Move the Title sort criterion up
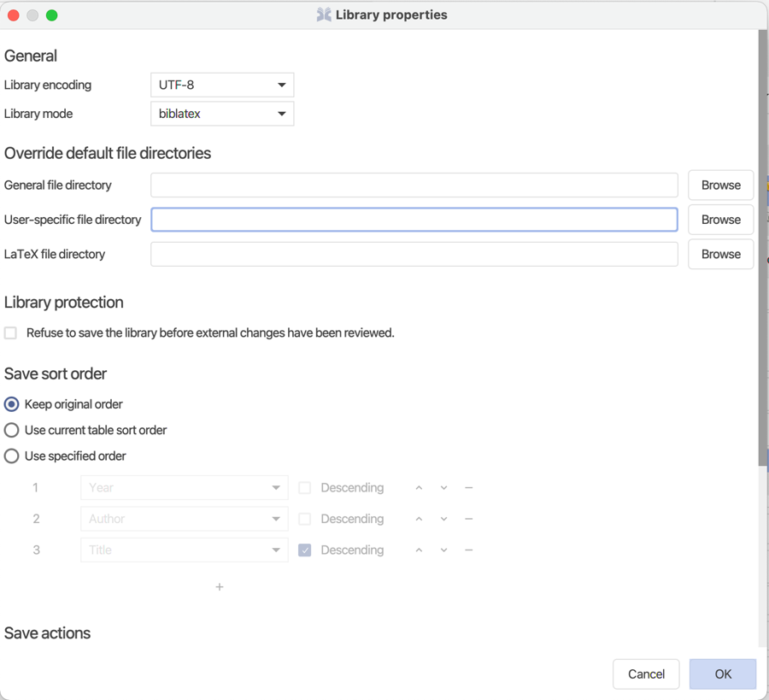769x700 pixels. 419,550
